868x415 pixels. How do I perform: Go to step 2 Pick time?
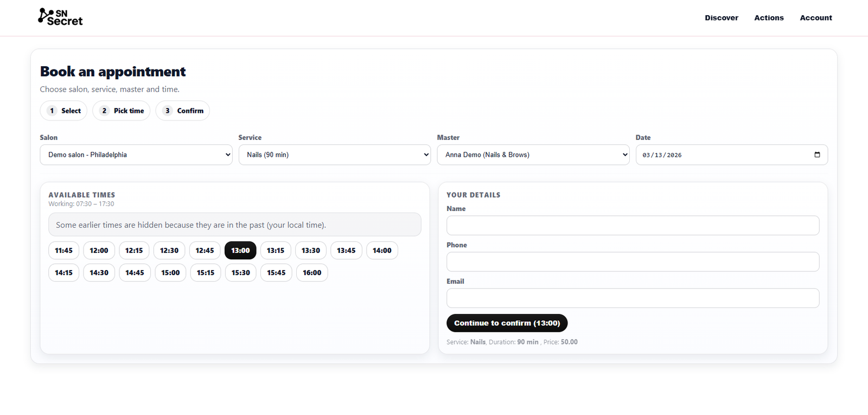pos(122,111)
